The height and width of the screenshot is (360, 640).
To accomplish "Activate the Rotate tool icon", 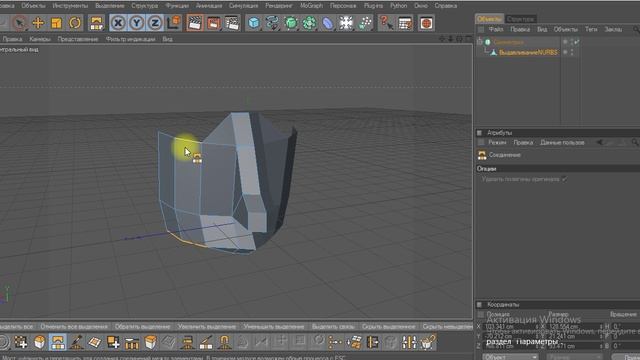I will tap(75, 23).
